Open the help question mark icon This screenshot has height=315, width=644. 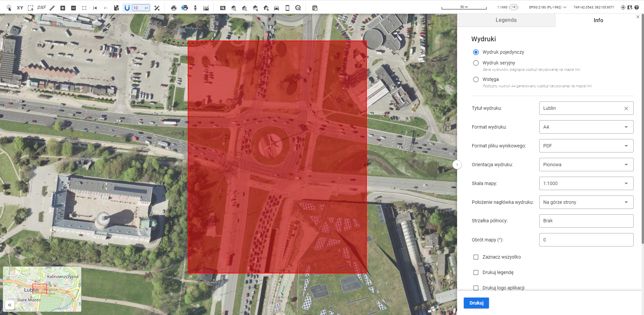[637, 7]
